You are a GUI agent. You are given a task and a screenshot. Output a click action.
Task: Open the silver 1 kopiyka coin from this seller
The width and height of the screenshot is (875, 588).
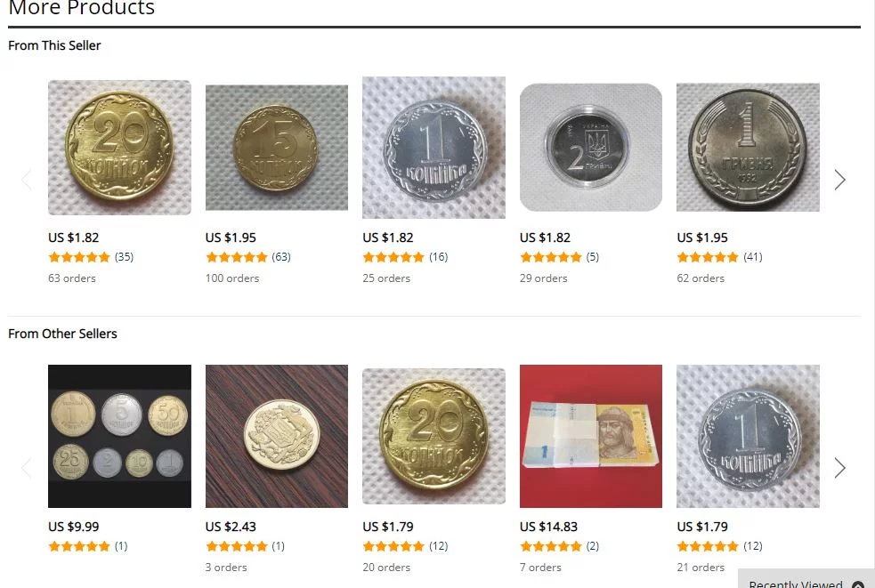433,148
